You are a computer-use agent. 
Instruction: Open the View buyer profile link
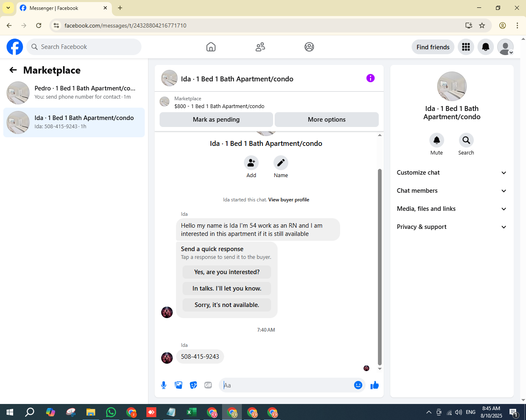click(289, 200)
